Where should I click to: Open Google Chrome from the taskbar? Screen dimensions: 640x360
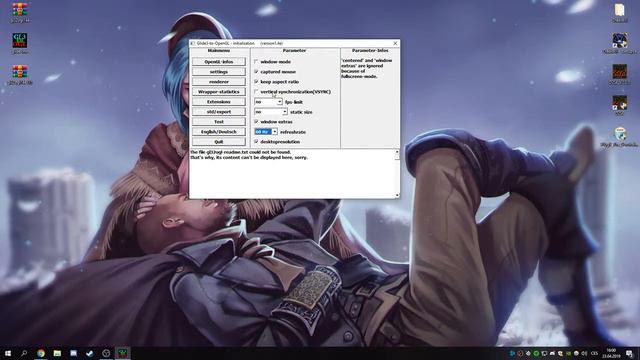[x=41, y=353]
